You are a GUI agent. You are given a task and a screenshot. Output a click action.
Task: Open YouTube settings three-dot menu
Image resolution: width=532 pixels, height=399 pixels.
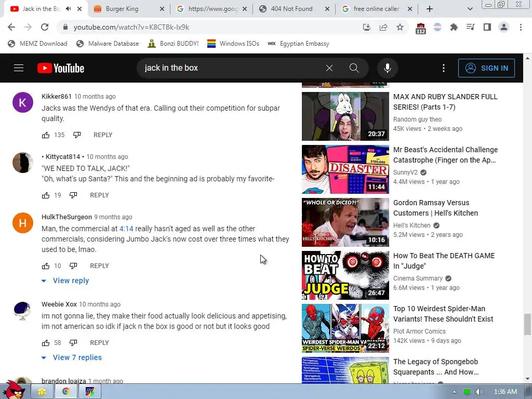tap(444, 68)
